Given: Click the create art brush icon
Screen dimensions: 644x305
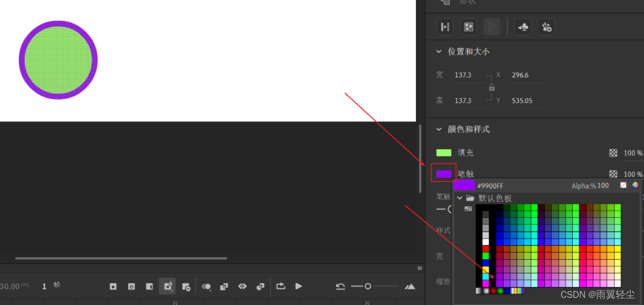Looking at the screenshot, I should coord(546,27).
